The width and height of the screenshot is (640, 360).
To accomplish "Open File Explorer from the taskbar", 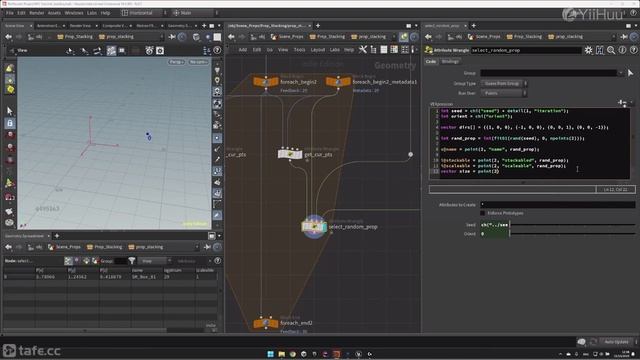I will tap(281, 354).
